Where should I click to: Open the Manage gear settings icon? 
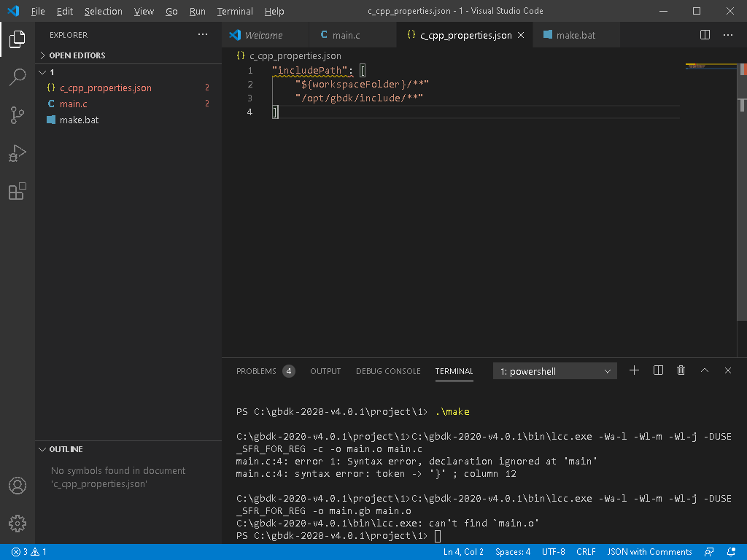18,524
